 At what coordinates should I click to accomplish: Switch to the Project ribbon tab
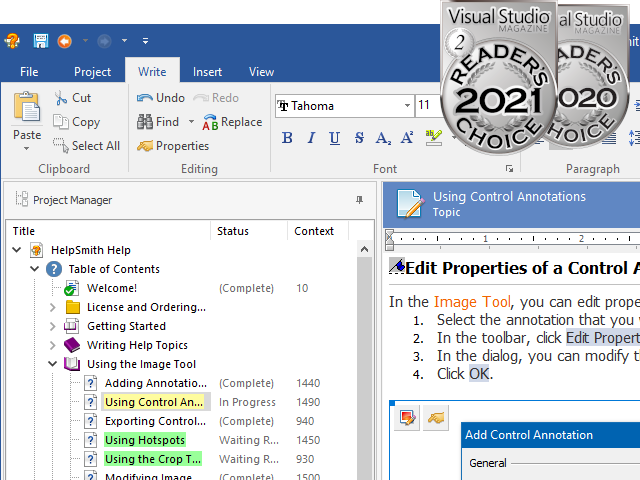coord(92,72)
